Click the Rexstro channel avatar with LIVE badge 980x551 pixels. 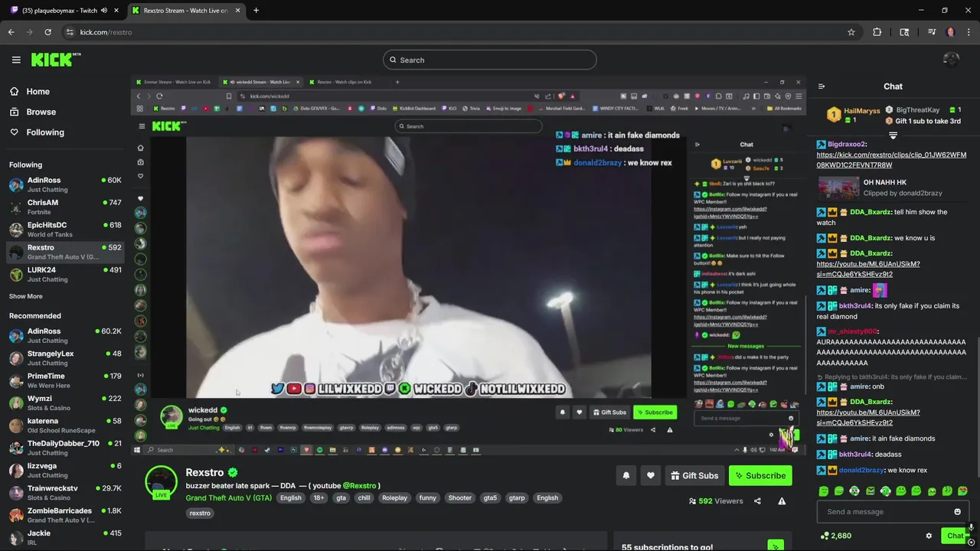click(161, 482)
